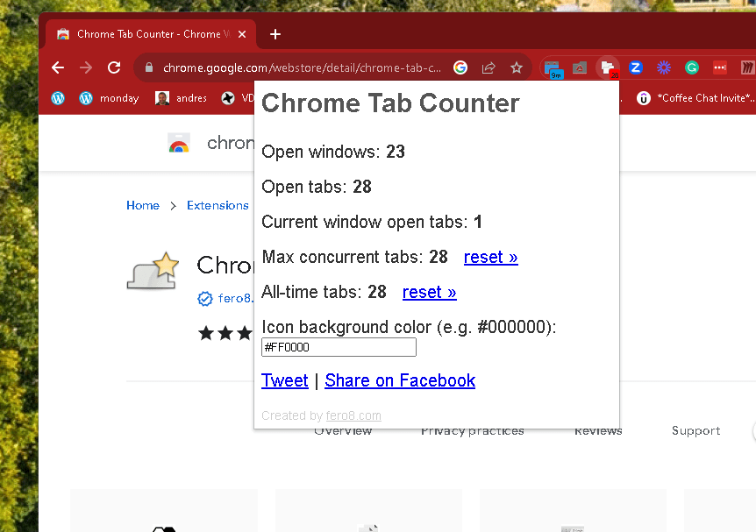Click the Chrome Web Store rainbow logo

[179, 143]
